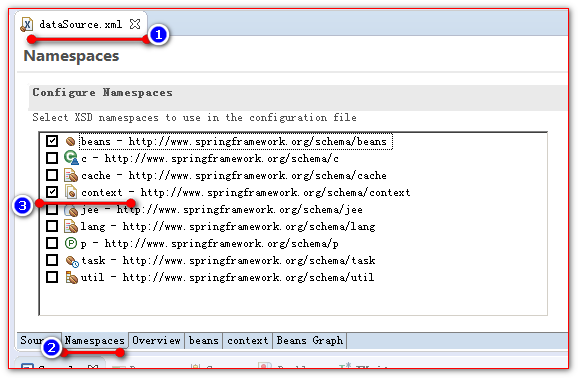Viewport: 578px width, 378px height.
Task: Select the dataSource.xml editor tab
Action: (x=81, y=24)
